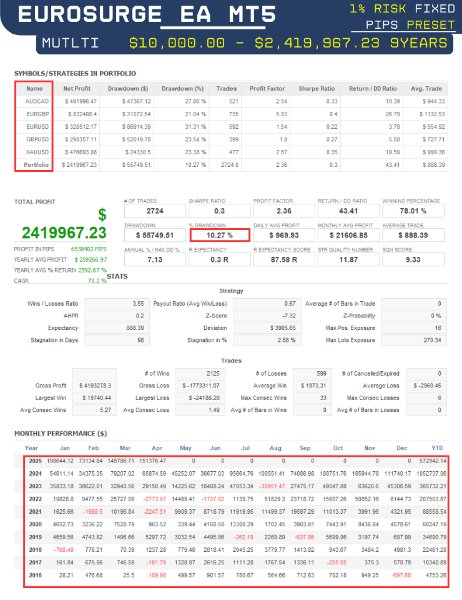This screenshot has width=462, height=600.
Task: Click the '$ 969.93' daily avg profit box
Action: coord(284,235)
